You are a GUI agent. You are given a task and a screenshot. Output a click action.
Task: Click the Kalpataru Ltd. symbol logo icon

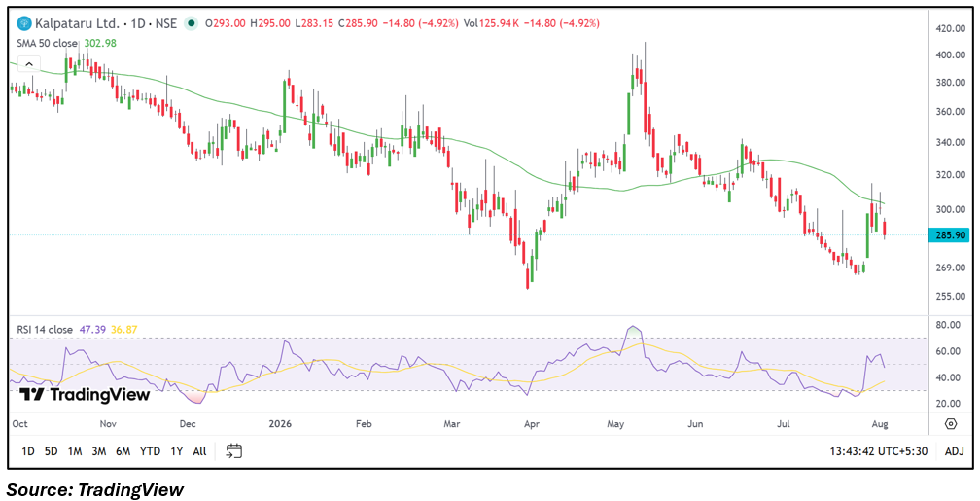(x=24, y=23)
